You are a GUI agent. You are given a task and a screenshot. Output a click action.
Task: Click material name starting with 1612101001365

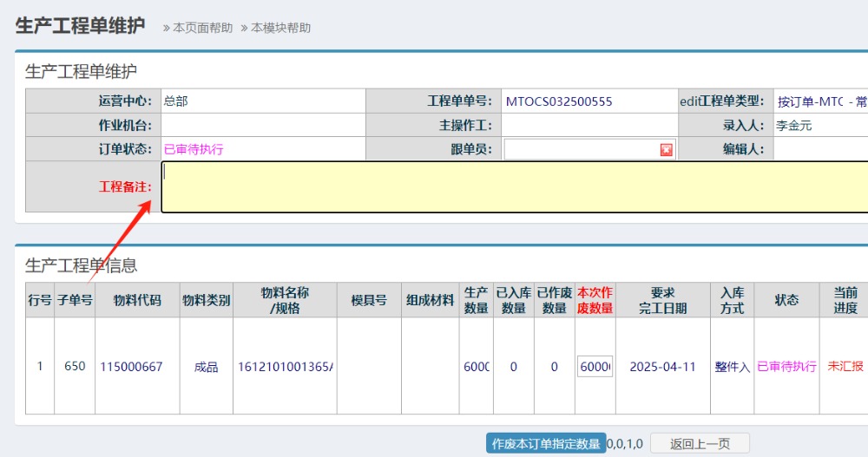pyautogui.click(x=286, y=367)
